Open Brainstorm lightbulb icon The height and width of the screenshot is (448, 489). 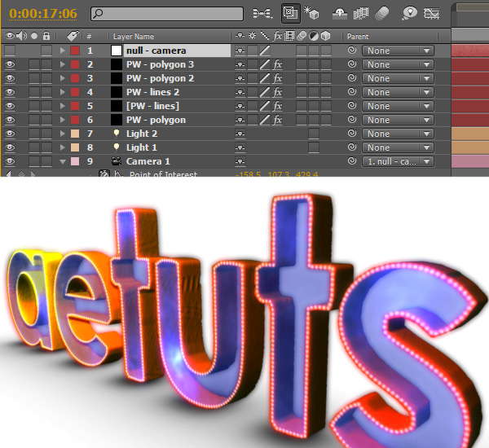pyautogui.click(x=409, y=13)
